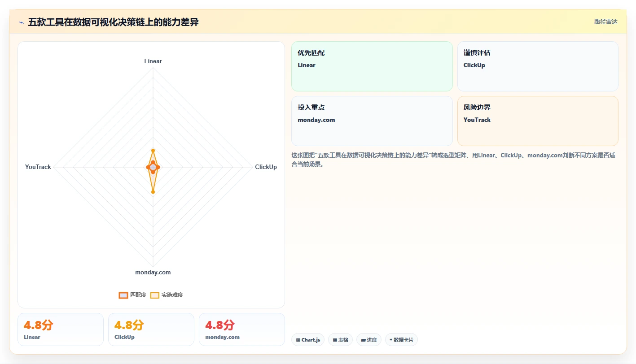Select the 4.8分 Linear score card
The image size is (636, 364).
61,329
